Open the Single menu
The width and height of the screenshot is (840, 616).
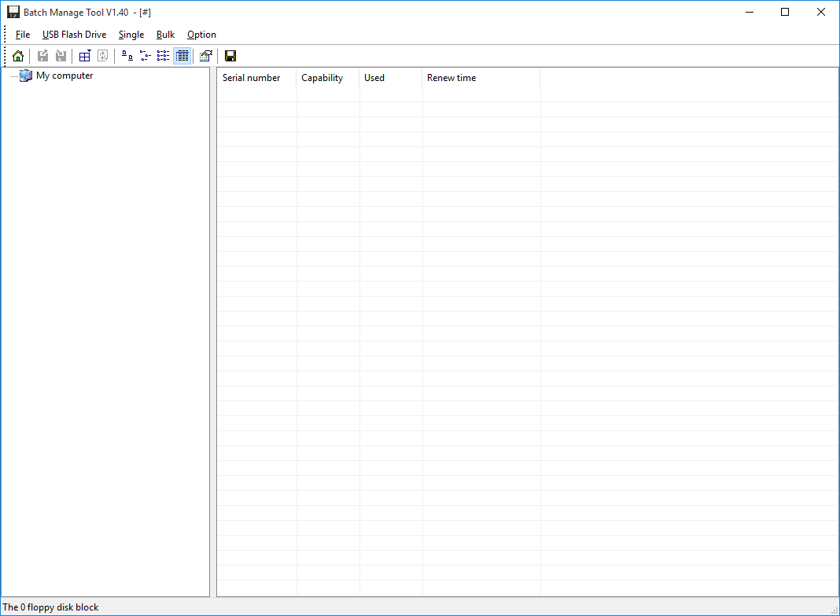tap(131, 35)
